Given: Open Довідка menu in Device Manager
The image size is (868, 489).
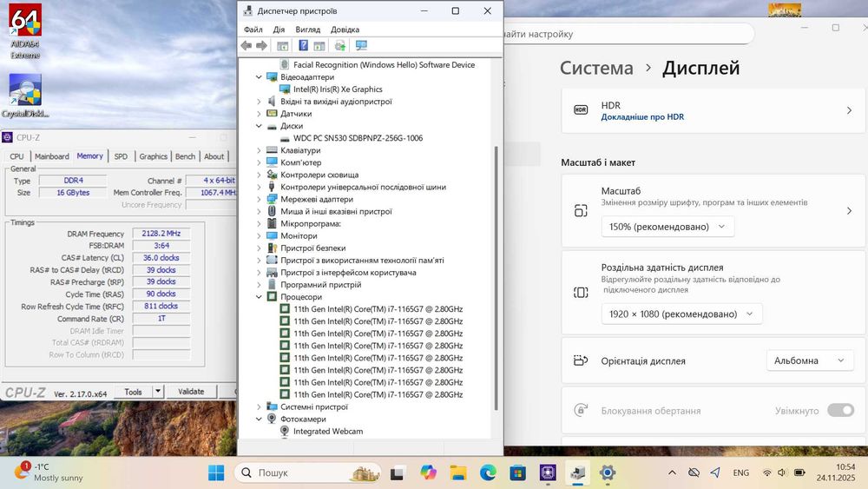Looking at the screenshot, I should [x=345, y=30].
